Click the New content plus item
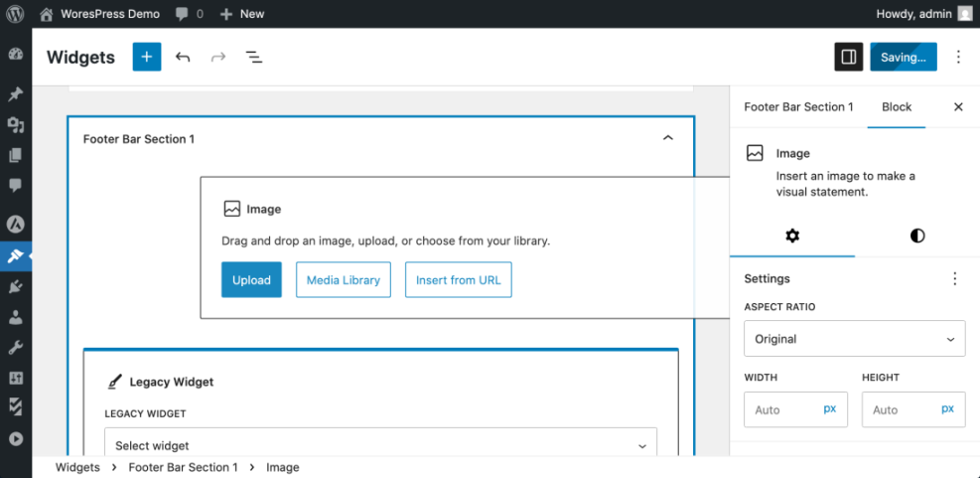Screen dimensions: 980x478 242,14
